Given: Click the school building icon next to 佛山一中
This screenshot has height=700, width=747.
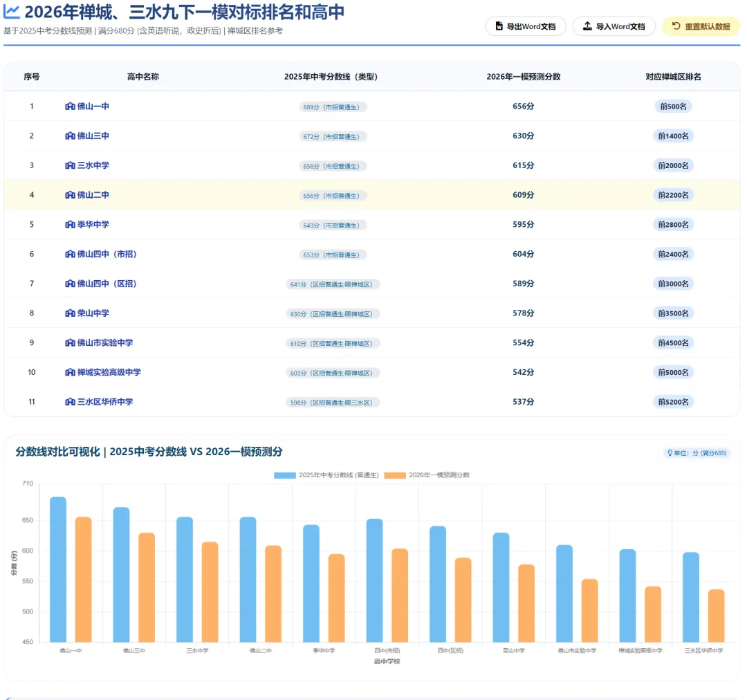Looking at the screenshot, I should point(70,107).
